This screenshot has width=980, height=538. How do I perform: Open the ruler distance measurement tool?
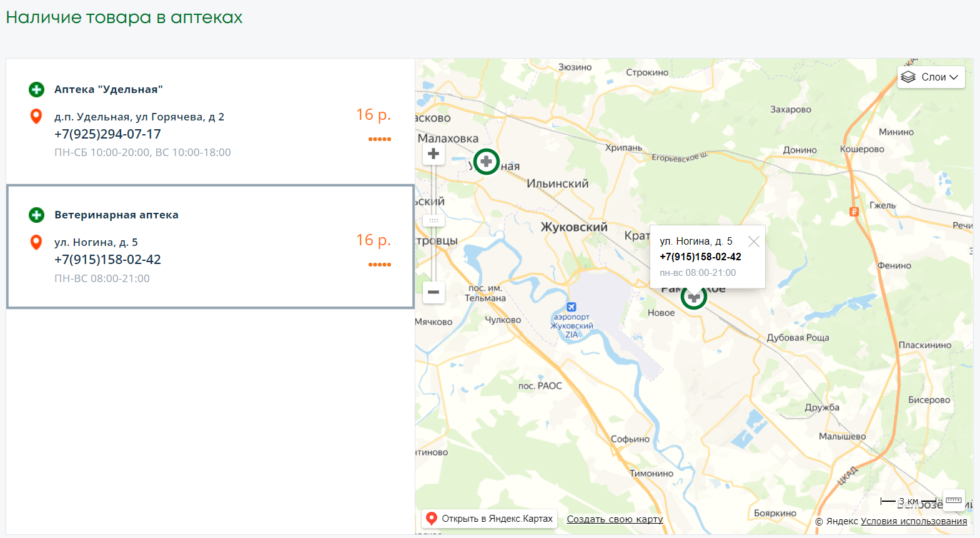point(954,500)
